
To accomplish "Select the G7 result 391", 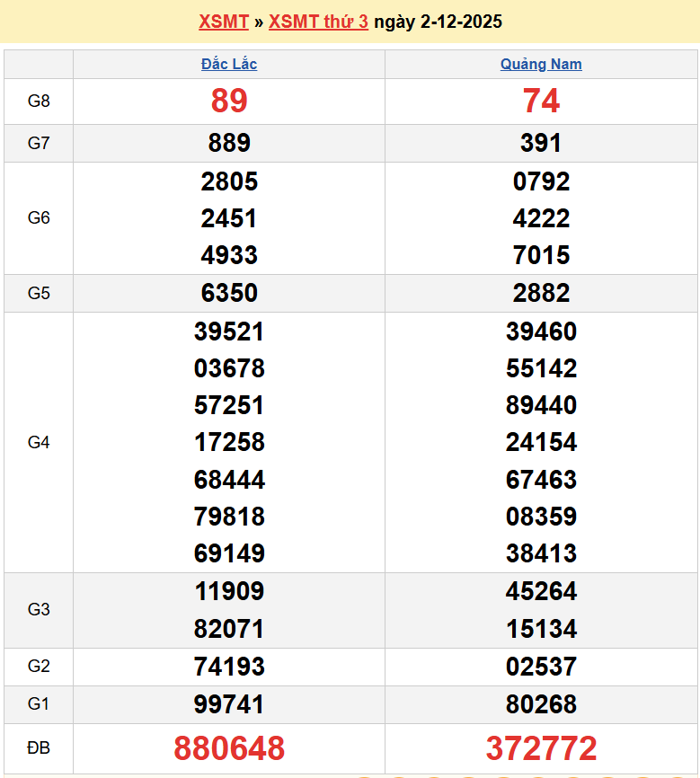I will point(541,143).
